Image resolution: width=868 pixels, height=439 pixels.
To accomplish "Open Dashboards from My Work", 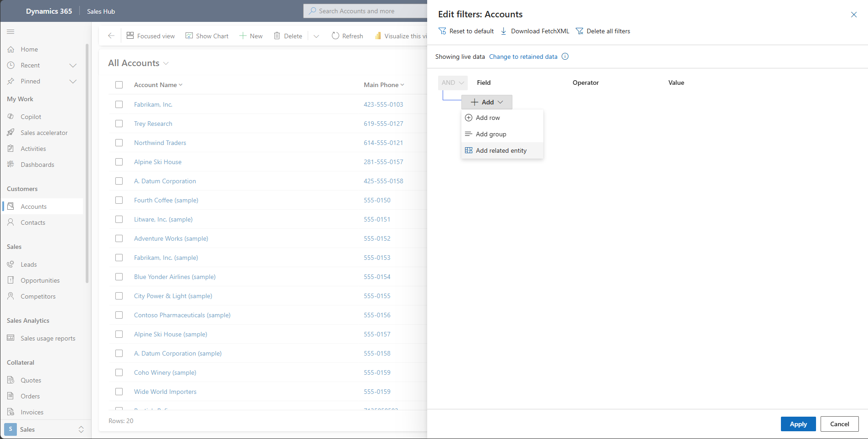I will (x=37, y=164).
